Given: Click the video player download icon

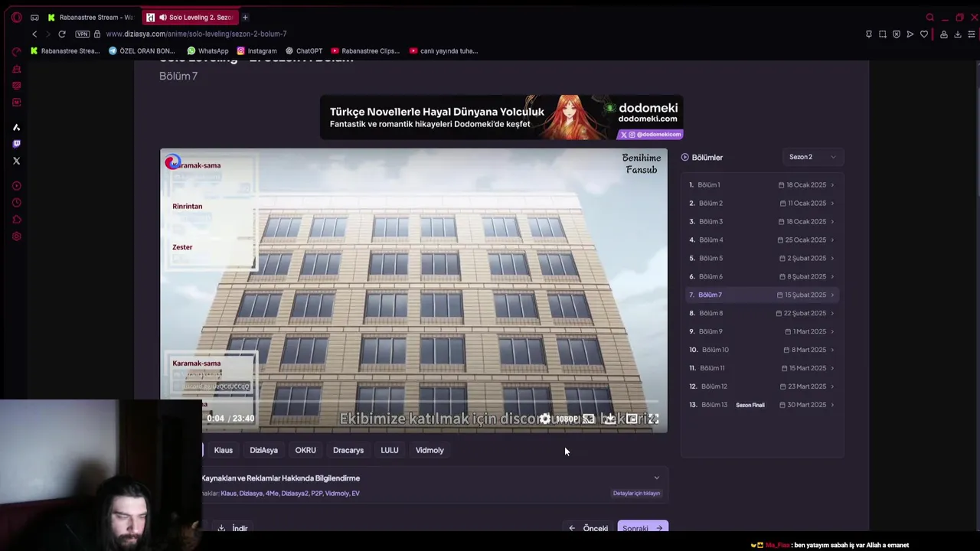Looking at the screenshot, I should point(609,419).
